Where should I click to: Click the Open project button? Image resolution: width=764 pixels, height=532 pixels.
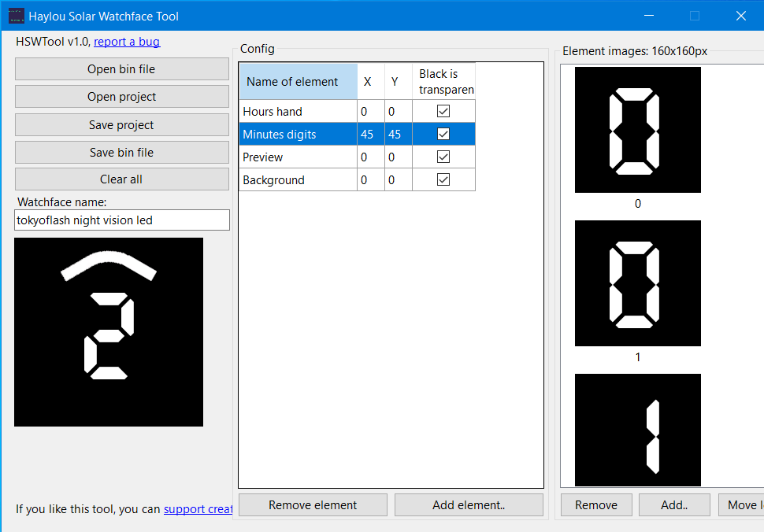122,97
